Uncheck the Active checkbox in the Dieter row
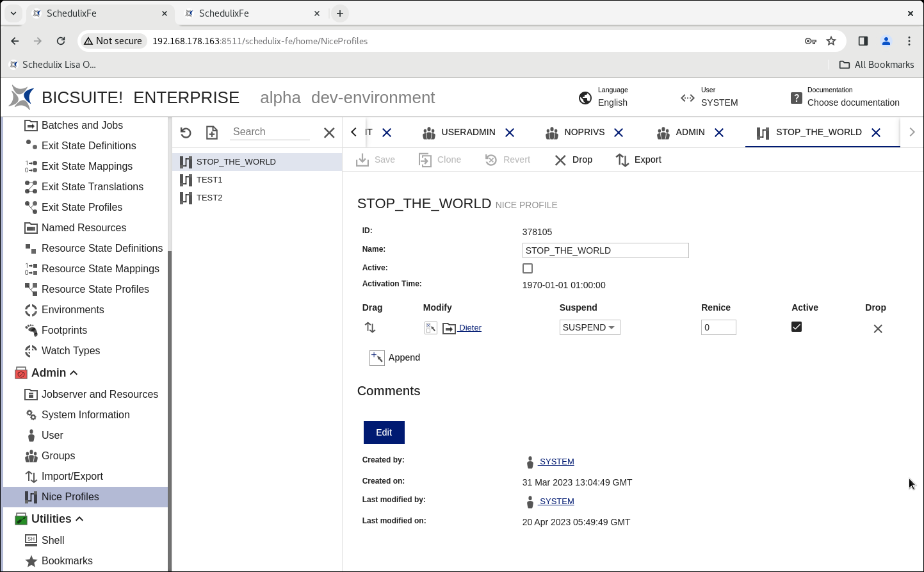924x572 pixels. (797, 327)
